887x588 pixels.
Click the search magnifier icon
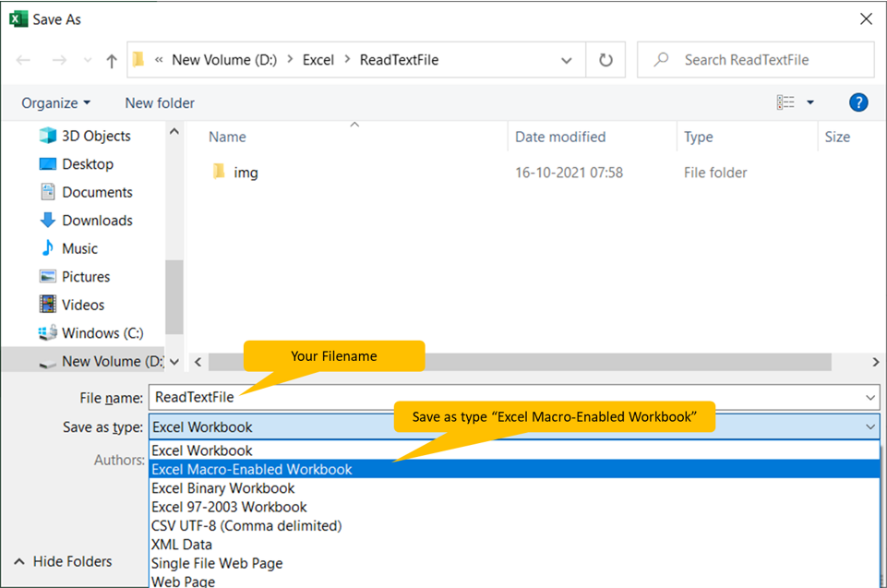click(x=661, y=59)
